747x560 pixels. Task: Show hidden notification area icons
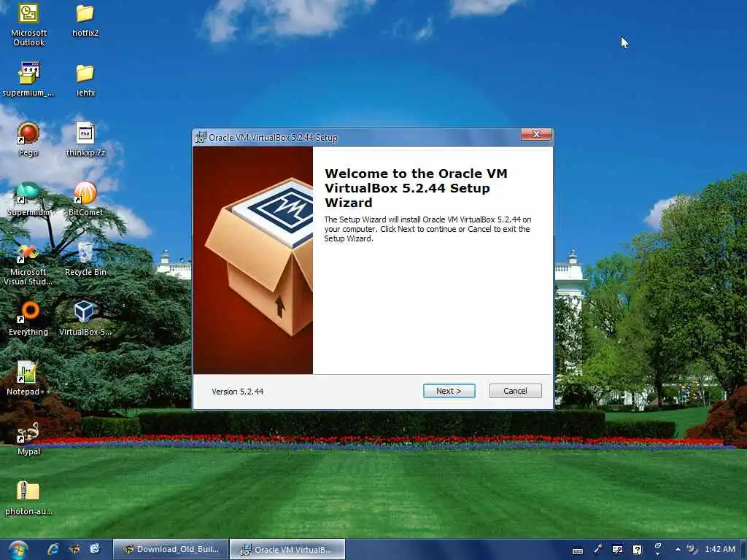pyautogui.click(x=678, y=550)
